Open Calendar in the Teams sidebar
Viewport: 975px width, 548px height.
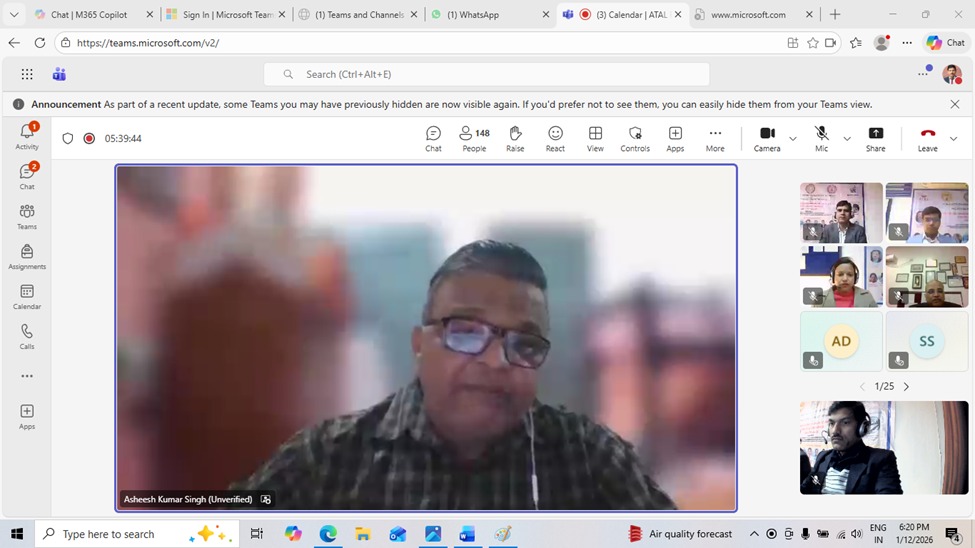27,297
